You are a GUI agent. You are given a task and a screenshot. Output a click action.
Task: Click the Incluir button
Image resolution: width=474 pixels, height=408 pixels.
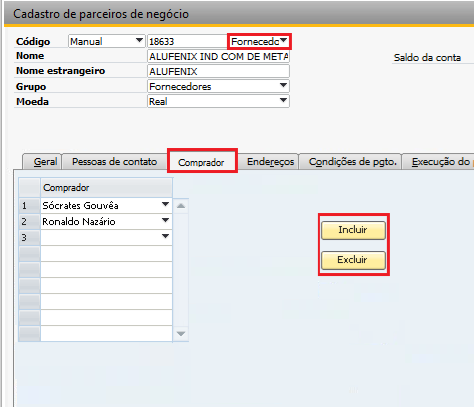pos(353,230)
